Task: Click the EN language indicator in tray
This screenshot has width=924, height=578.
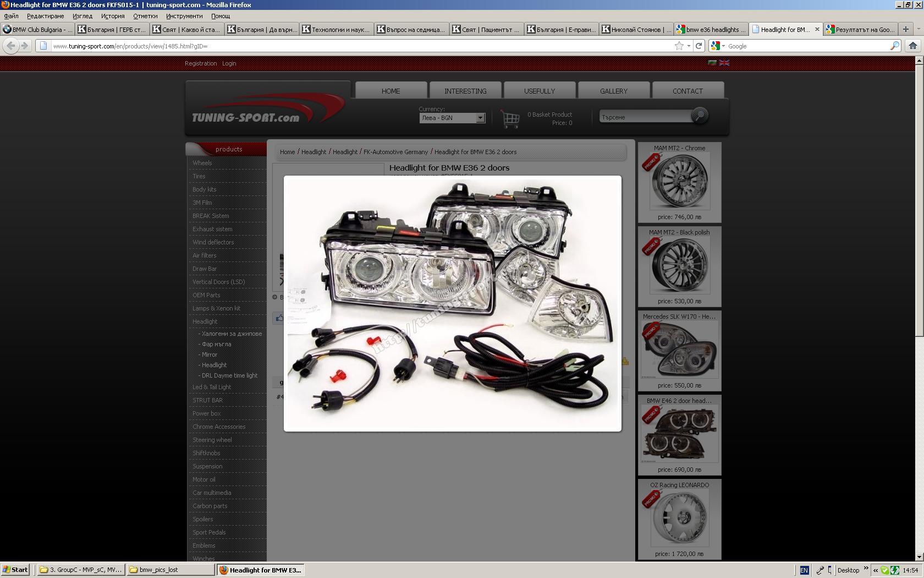Action: tap(804, 570)
